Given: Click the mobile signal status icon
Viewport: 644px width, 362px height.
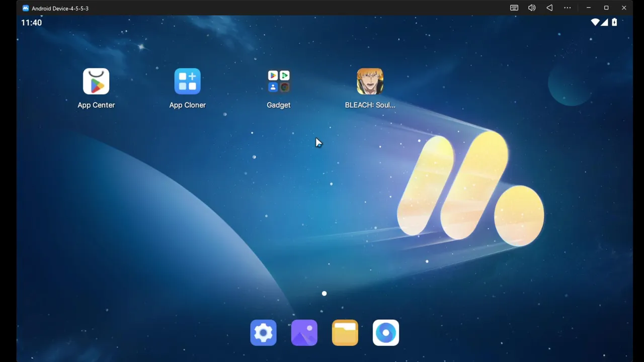Looking at the screenshot, I should click(605, 22).
